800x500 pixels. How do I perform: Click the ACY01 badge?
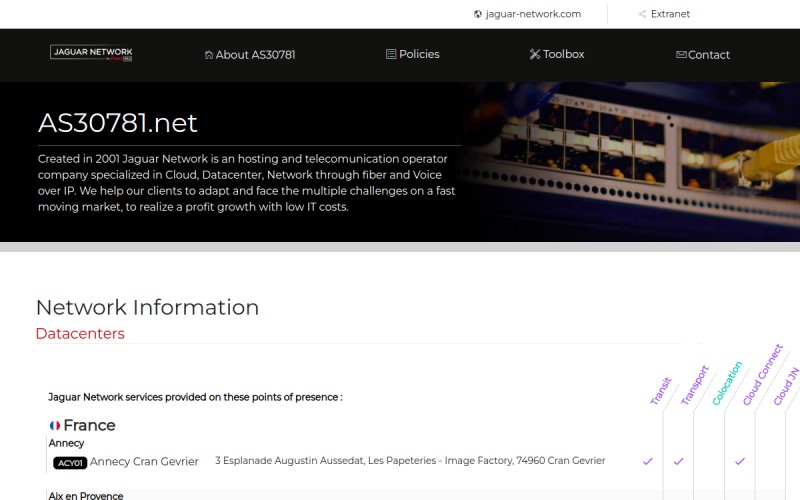pyautogui.click(x=70, y=463)
